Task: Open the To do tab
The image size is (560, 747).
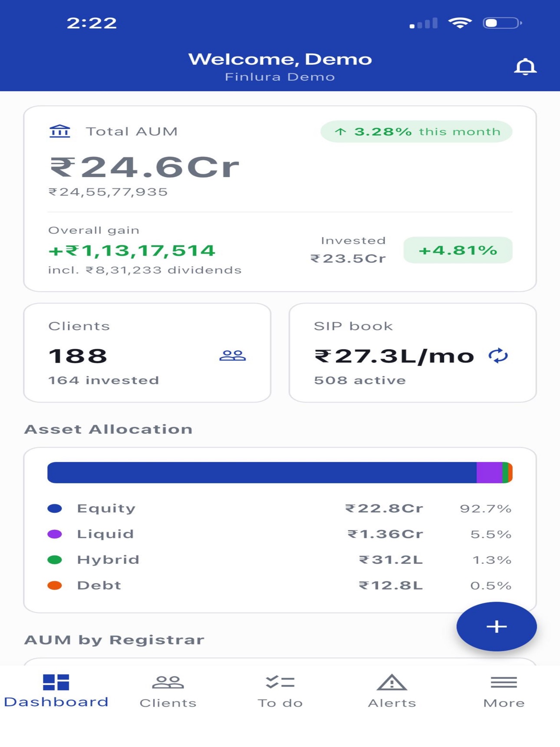Action: pos(280,691)
